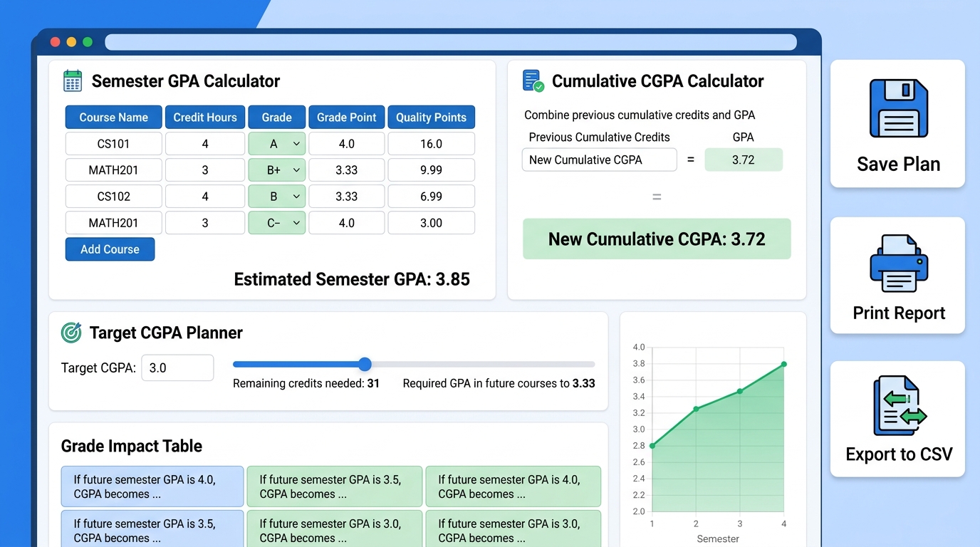This screenshot has width=980, height=547.
Task: Click the target icon beside Target CGPA Planner
Action: pyautogui.click(x=71, y=332)
